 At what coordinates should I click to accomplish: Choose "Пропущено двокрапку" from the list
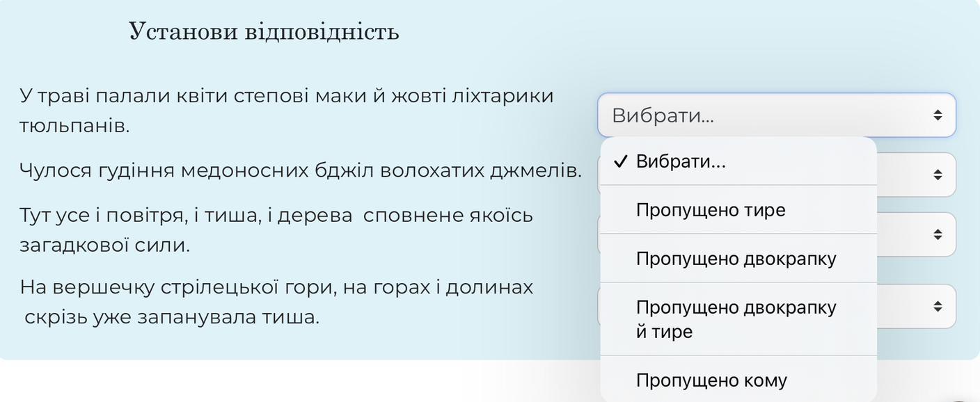pyautogui.click(x=736, y=259)
